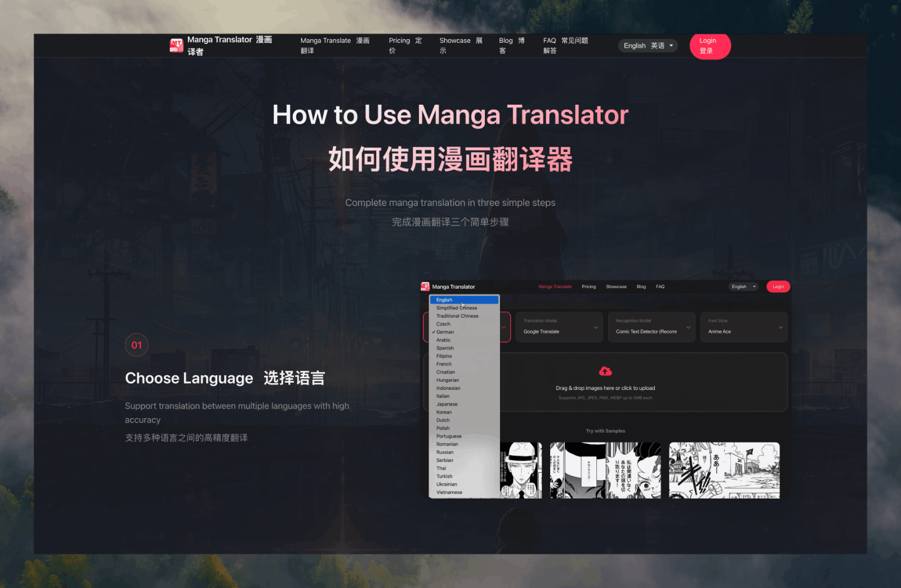The width and height of the screenshot is (901, 588).
Task: Open the Recognition Model Comic Text Detector dropdown
Action: click(652, 327)
